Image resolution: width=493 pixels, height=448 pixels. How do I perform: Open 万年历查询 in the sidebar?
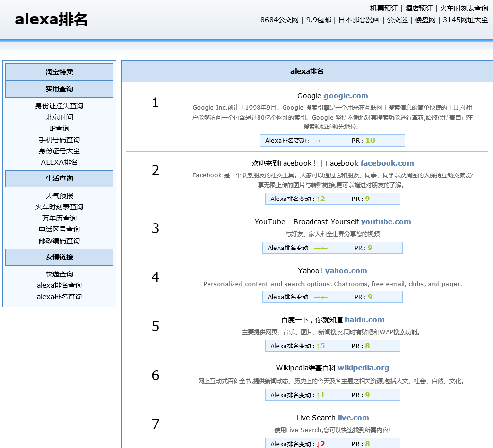(59, 218)
